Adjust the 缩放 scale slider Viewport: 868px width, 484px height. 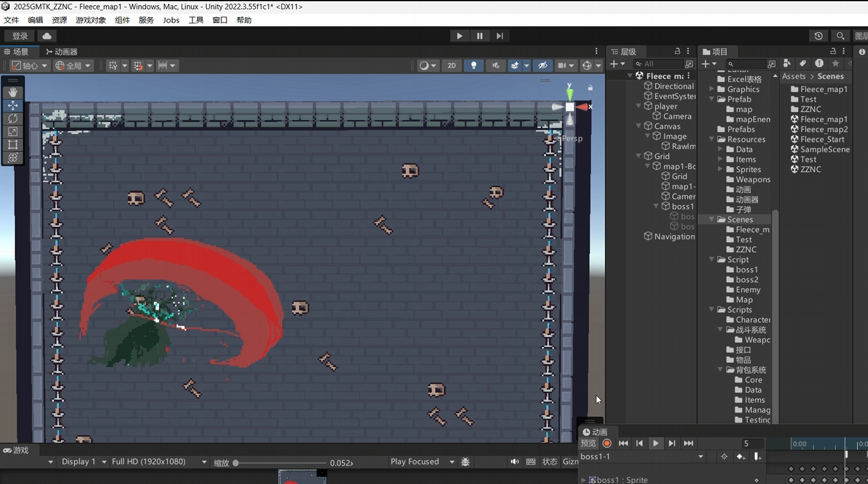click(x=236, y=463)
